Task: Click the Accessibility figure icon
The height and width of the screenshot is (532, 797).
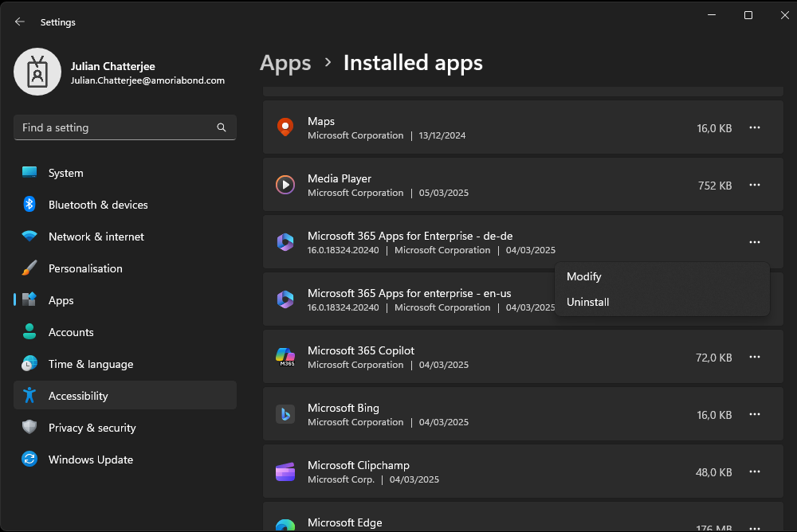Action: tap(29, 395)
